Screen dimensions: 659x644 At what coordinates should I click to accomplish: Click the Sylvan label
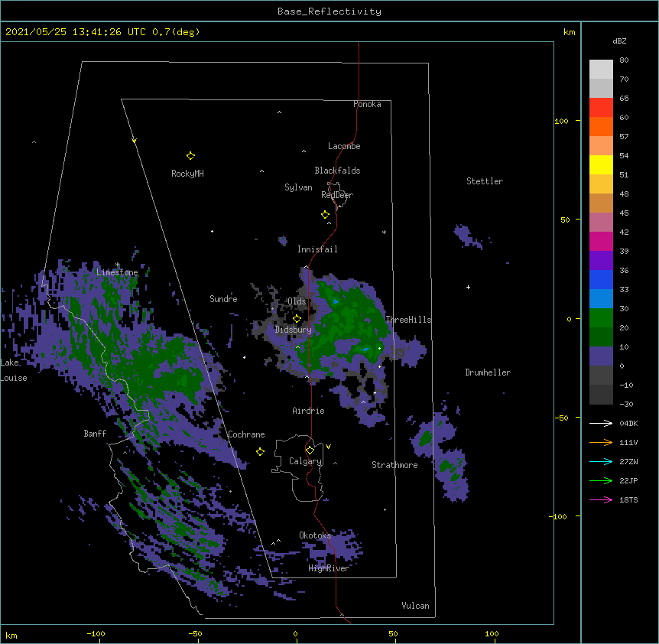(x=298, y=187)
